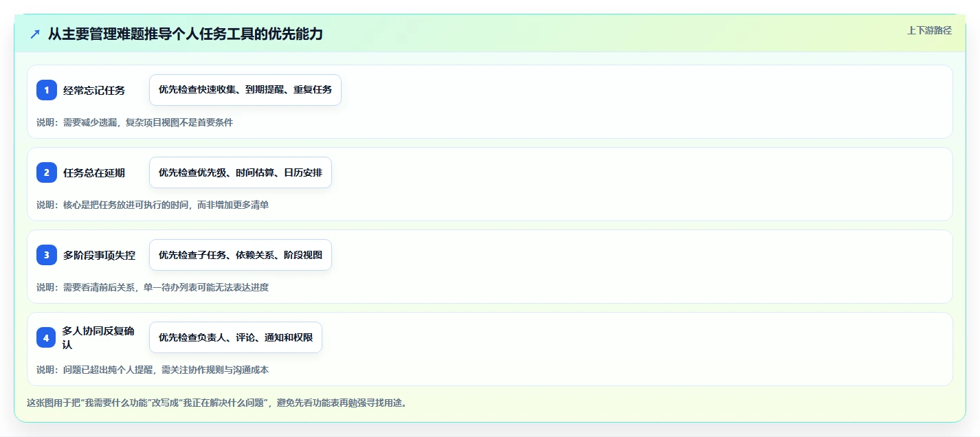Click the note 需要减少遗漏，复杂项目视图不是首要条件
Image resolution: width=980 pixels, height=437 pixels.
pos(135,122)
